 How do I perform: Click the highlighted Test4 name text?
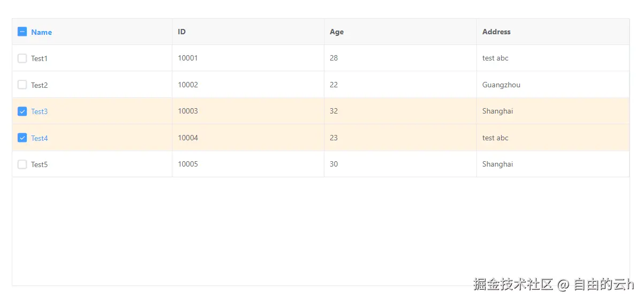39,138
